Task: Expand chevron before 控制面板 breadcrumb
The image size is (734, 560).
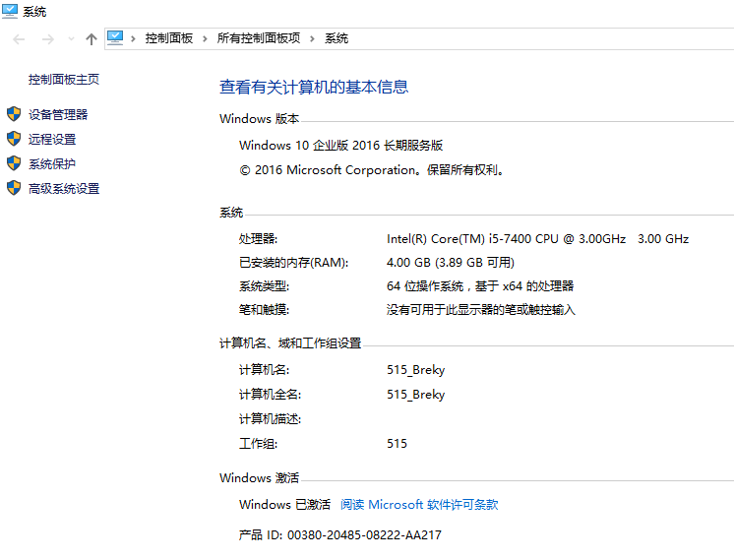Action: [134, 38]
